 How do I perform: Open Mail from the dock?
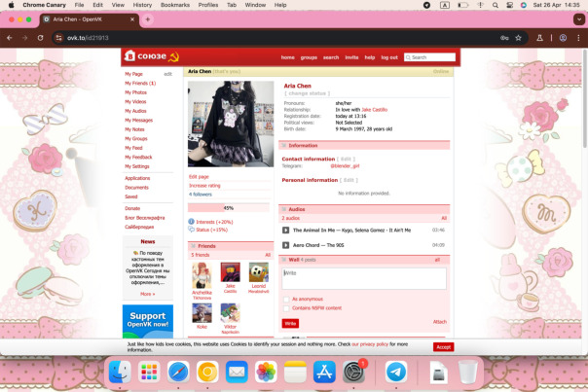(237, 372)
